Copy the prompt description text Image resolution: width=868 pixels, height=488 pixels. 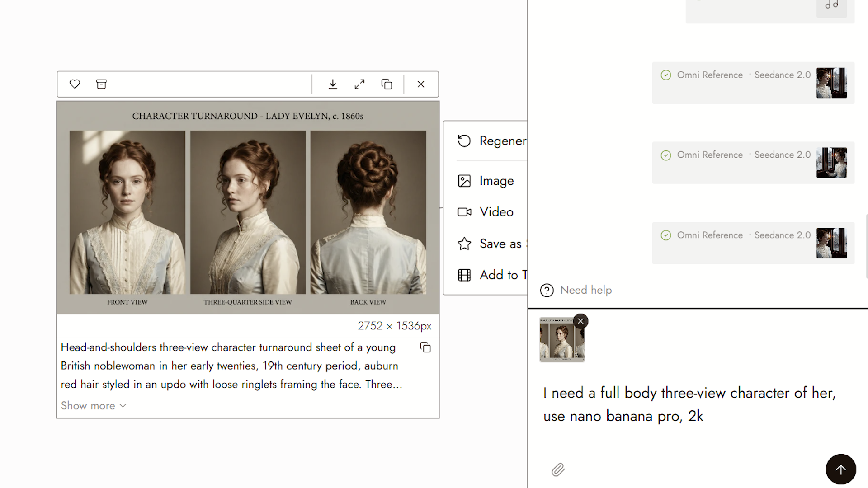point(425,347)
